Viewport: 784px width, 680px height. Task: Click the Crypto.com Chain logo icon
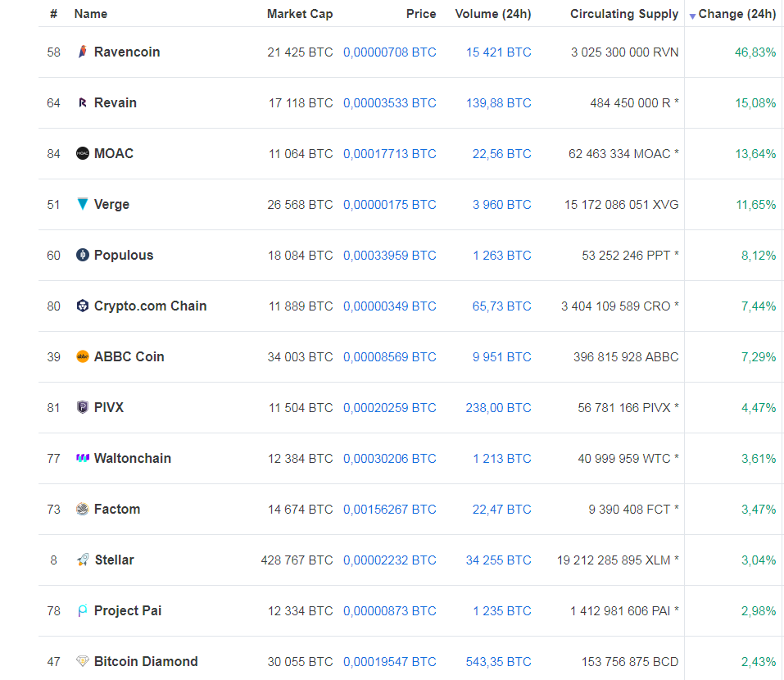[x=83, y=306]
